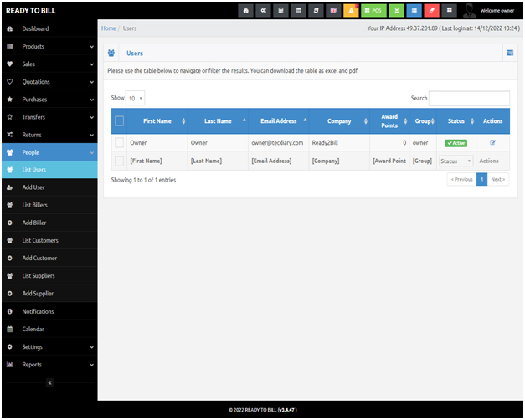Expand the Reports sidebar menu
525x420 pixels.
49,365
